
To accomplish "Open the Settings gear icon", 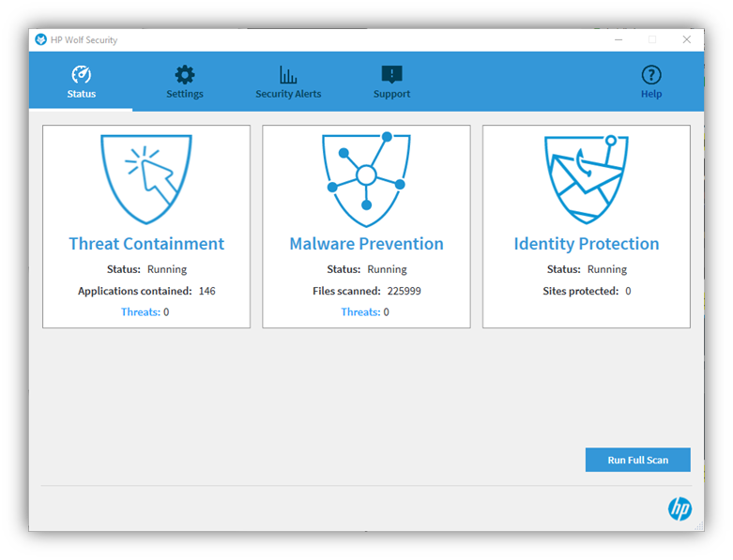I will click(185, 75).
